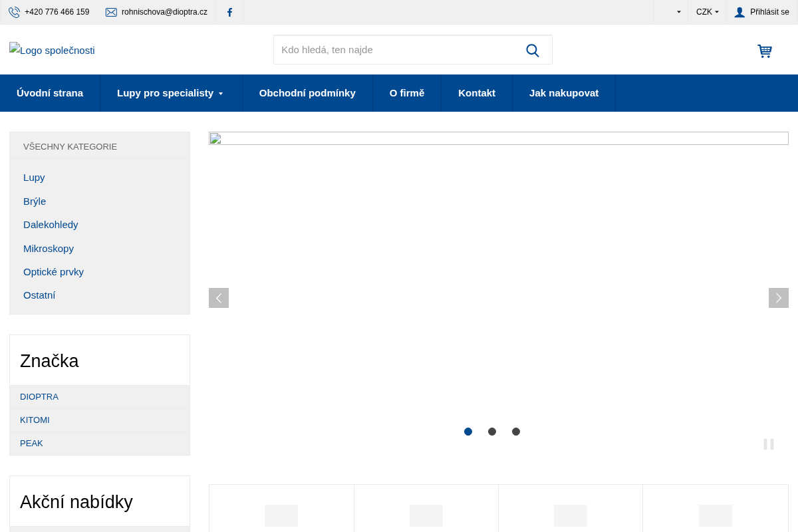The image size is (798, 532).
Task: Open the CZK currency dropdown
Action: [x=707, y=12]
